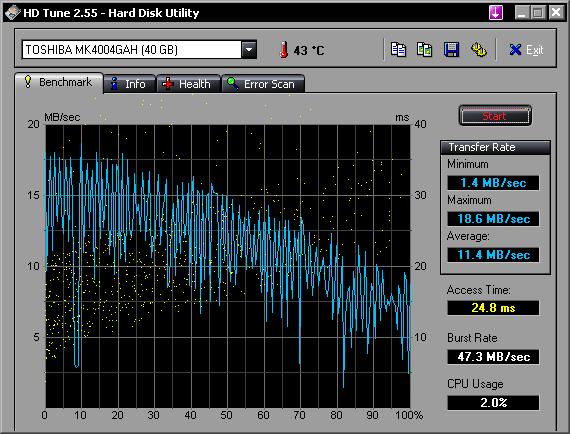Start the benchmark test
This screenshot has width=570, height=434.
(x=495, y=116)
